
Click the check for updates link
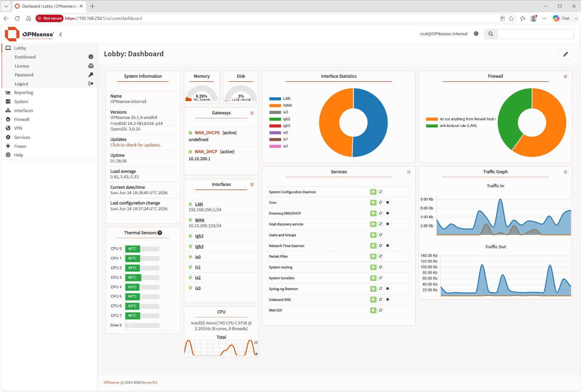(135, 145)
